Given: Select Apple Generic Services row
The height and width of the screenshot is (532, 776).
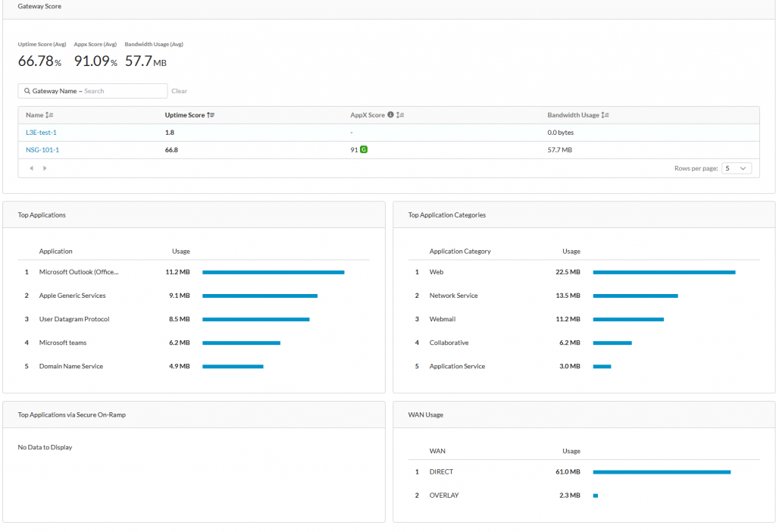Looking at the screenshot, I should pyautogui.click(x=193, y=296).
